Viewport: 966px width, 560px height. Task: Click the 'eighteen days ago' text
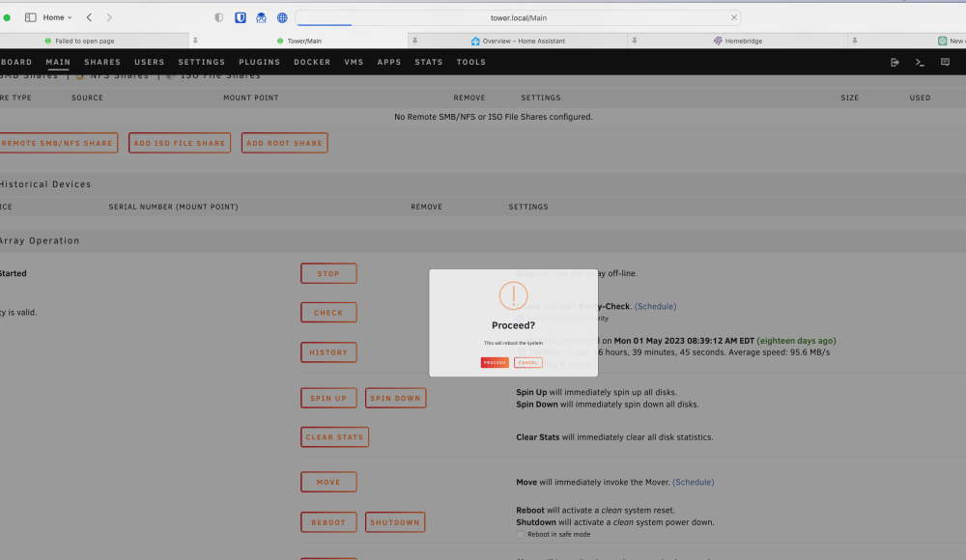[x=796, y=341]
